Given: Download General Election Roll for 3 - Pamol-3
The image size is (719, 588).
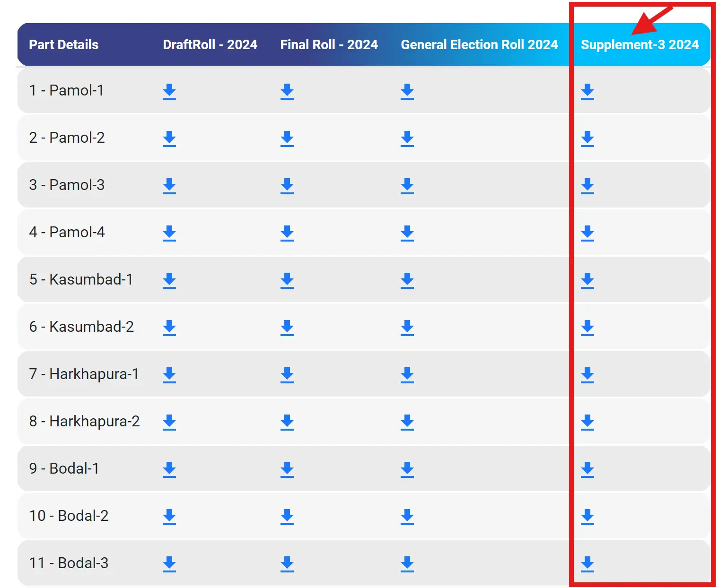Looking at the screenshot, I should [407, 186].
